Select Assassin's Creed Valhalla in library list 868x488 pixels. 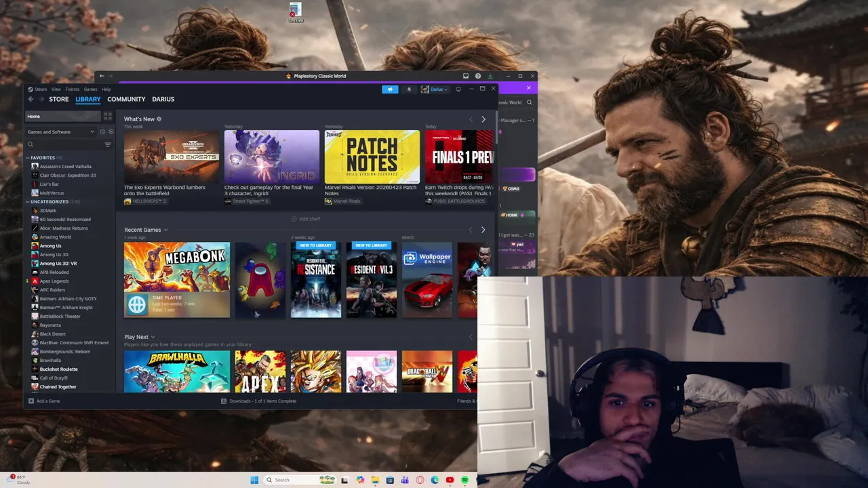(x=65, y=167)
